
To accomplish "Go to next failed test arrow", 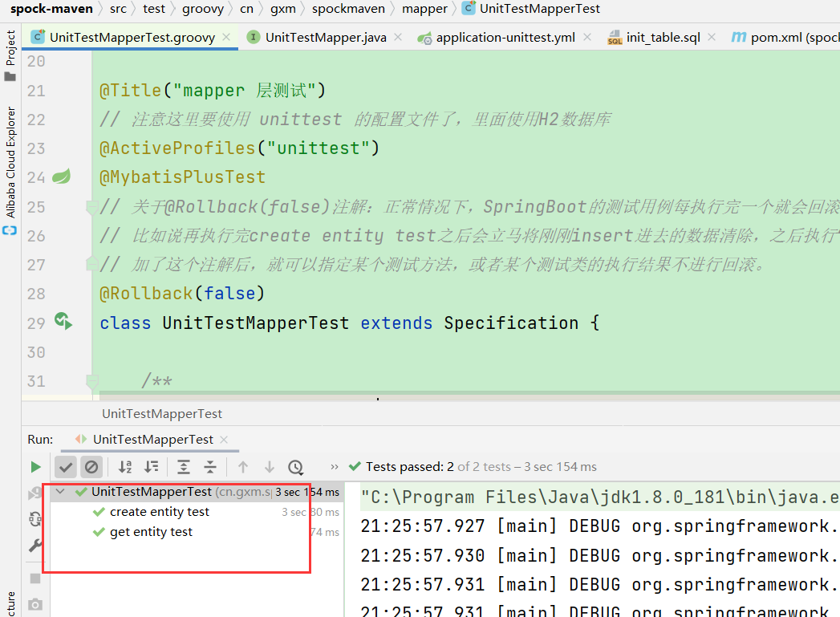I will click(270, 467).
